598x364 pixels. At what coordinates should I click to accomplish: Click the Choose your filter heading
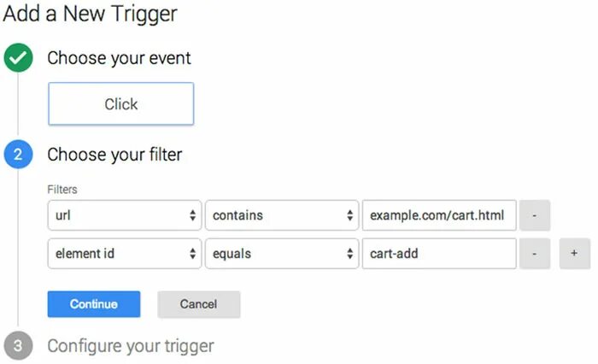point(114,155)
